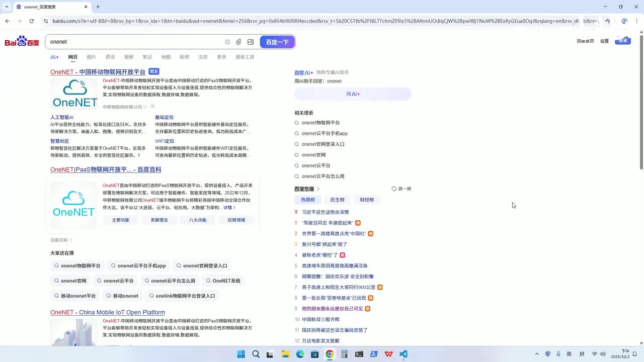Screen dimensions: 644x362
Task: Launch Microsoft Edge from taskbar
Action: pos(300,354)
